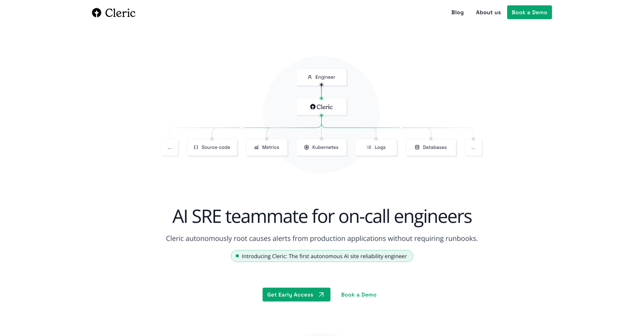Click the Kubernetes wheel icon
The width and height of the screenshot is (644, 336).
306,147
